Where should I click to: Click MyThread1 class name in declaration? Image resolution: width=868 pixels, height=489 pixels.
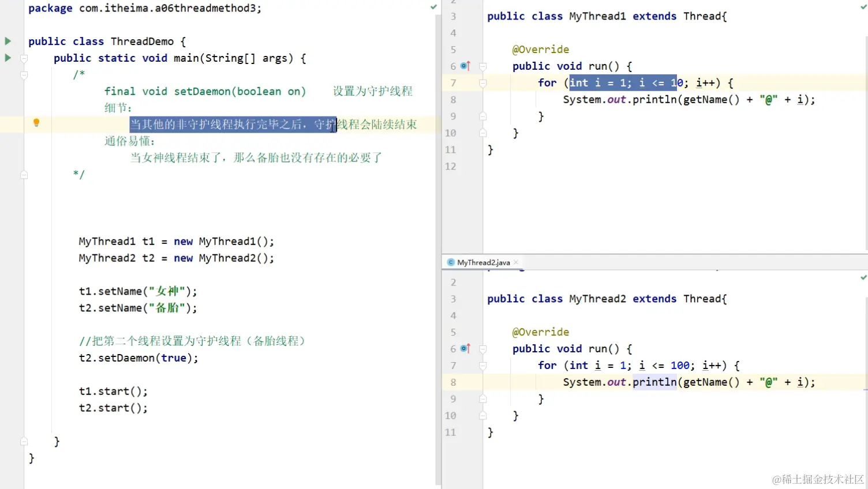point(597,16)
